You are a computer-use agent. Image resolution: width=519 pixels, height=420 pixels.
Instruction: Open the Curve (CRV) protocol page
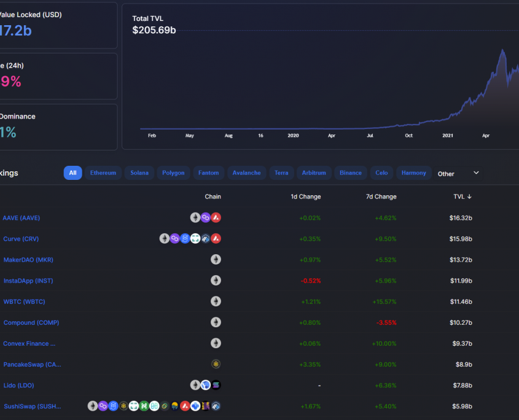click(x=21, y=239)
